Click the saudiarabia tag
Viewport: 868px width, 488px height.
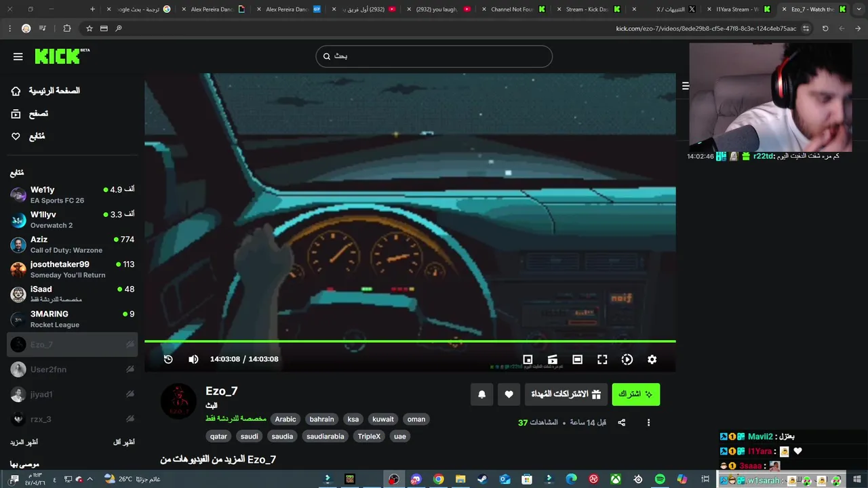pos(325,436)
